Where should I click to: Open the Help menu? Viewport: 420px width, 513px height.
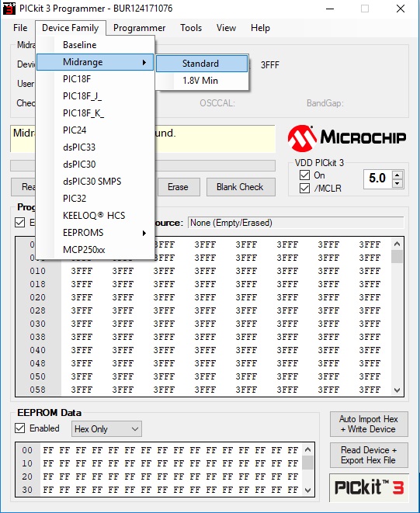coord(260,28)
